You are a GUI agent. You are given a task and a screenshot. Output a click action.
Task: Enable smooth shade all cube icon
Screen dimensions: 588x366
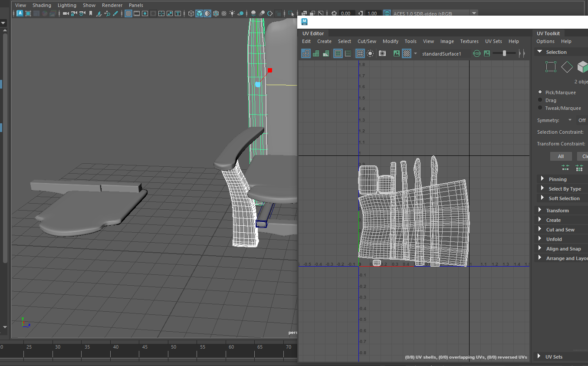[x=199, y=13]
